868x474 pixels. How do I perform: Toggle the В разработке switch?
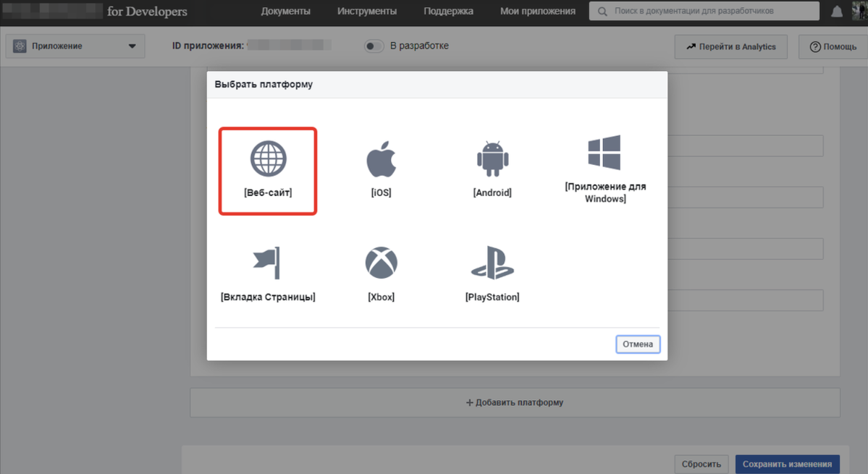coord(374,46)
